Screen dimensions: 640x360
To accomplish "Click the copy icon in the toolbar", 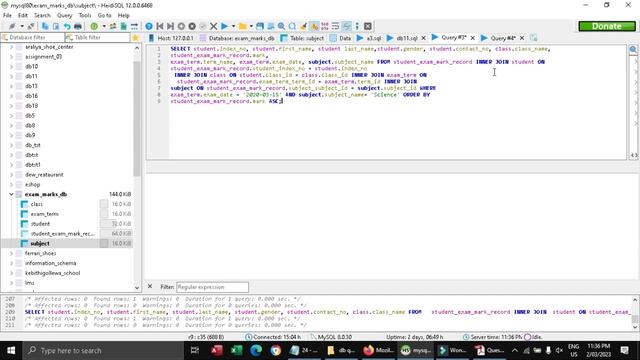I will (x=45, y=26).
